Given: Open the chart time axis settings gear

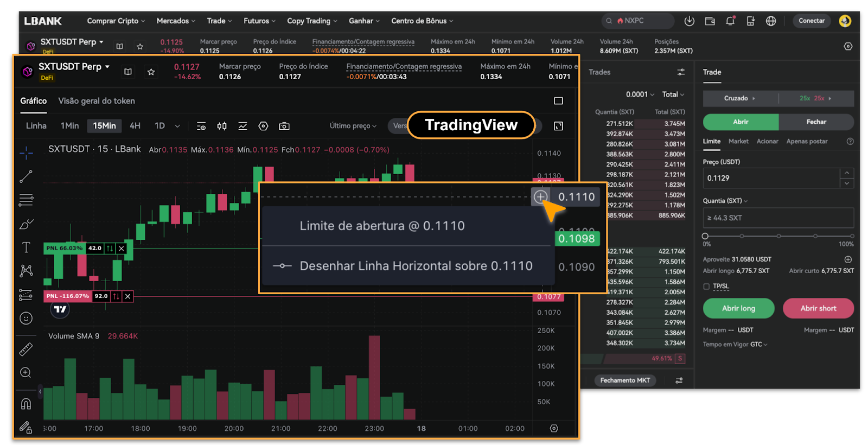Looking at the screenshot, I should 554,428.
